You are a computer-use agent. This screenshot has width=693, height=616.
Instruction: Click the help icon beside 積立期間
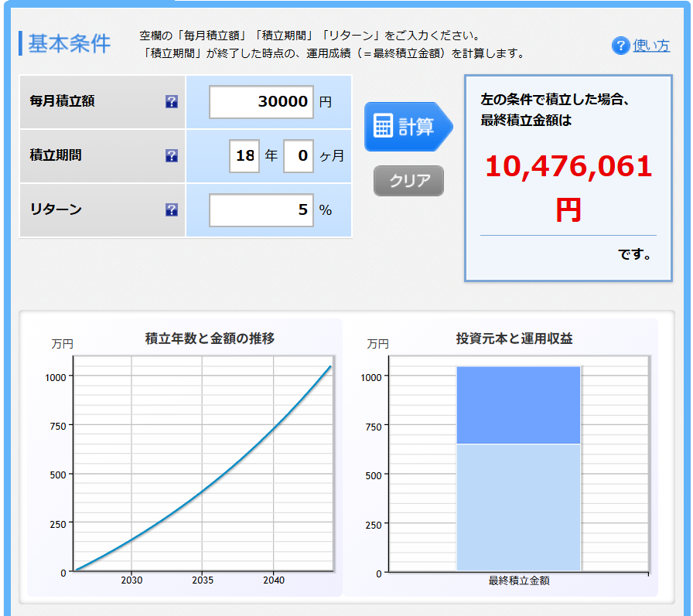(x=172, y=156)
